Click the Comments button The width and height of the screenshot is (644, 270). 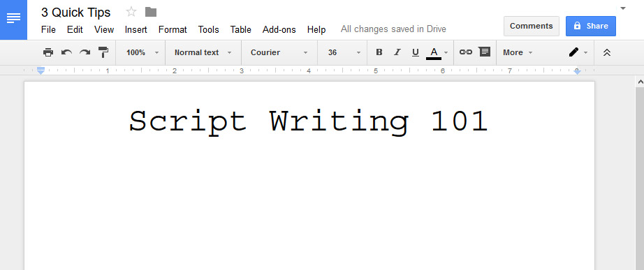pos(532,27)
